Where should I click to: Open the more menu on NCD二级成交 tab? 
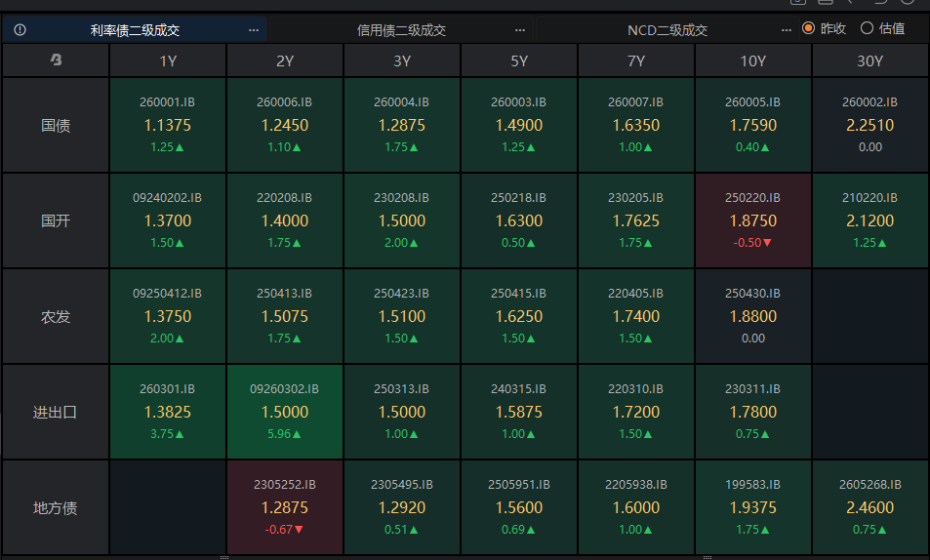(787, 29)
